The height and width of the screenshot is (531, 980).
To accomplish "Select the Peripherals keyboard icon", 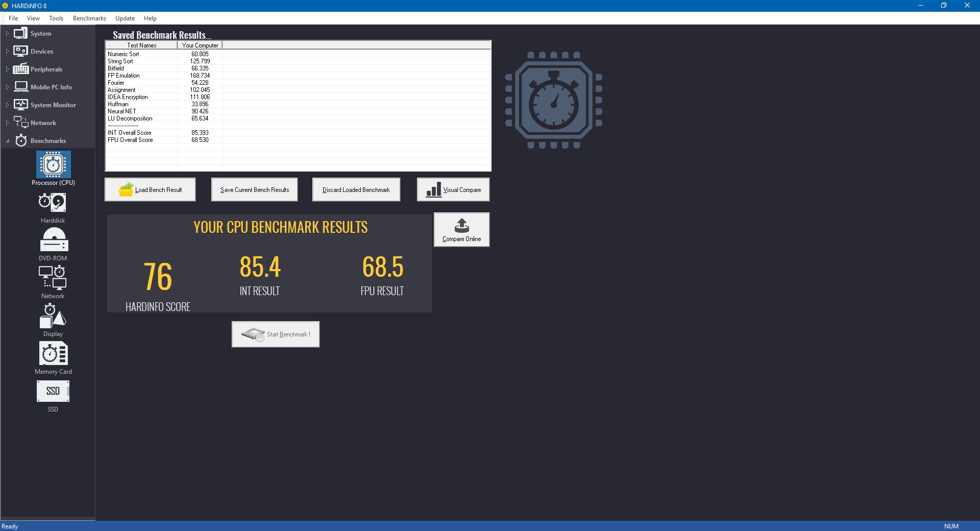I will (20, 69).
